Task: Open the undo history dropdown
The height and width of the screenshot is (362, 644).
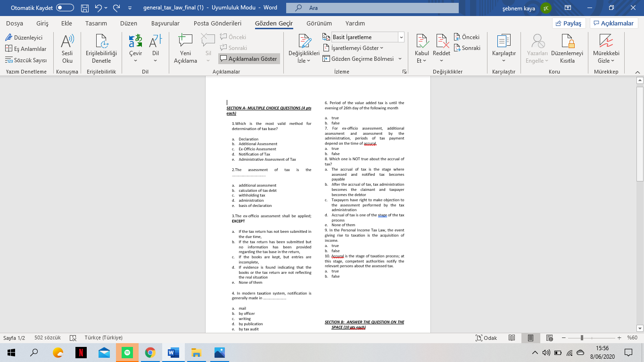Action: pos(106,8)
